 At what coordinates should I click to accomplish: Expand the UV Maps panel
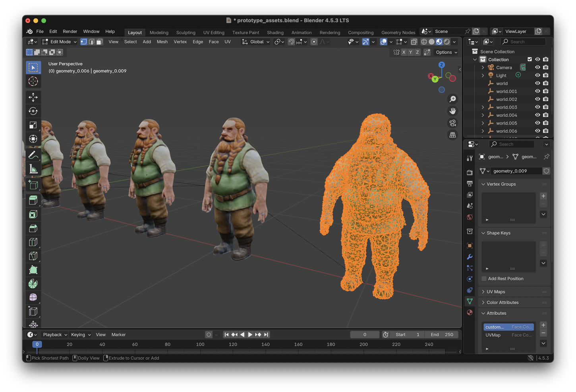point(496,292)
